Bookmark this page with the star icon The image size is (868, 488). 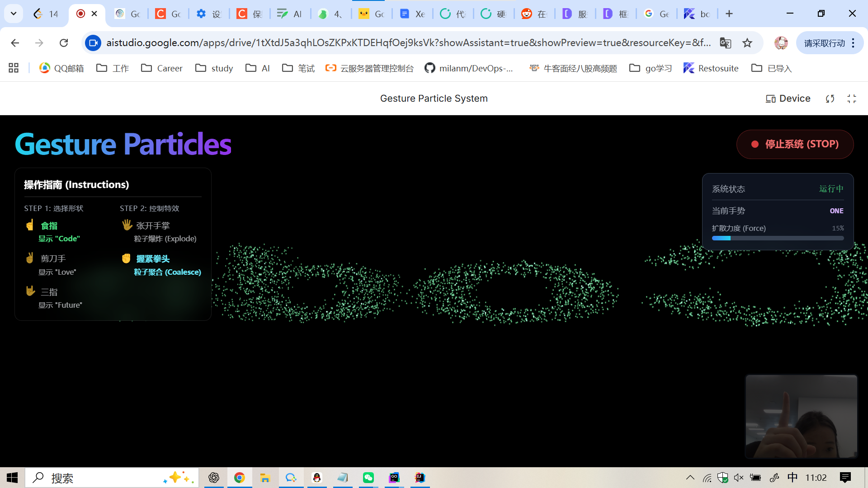click(x=747, y=43)
